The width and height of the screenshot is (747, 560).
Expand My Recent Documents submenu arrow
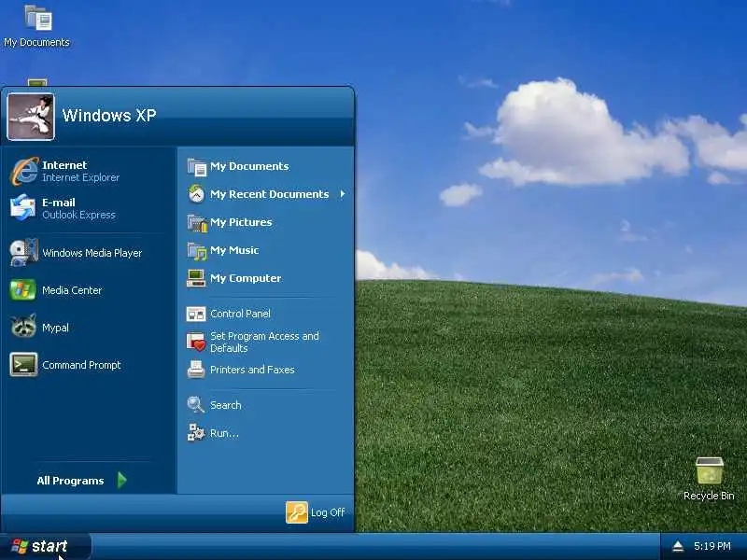click(x=343, y=194)
